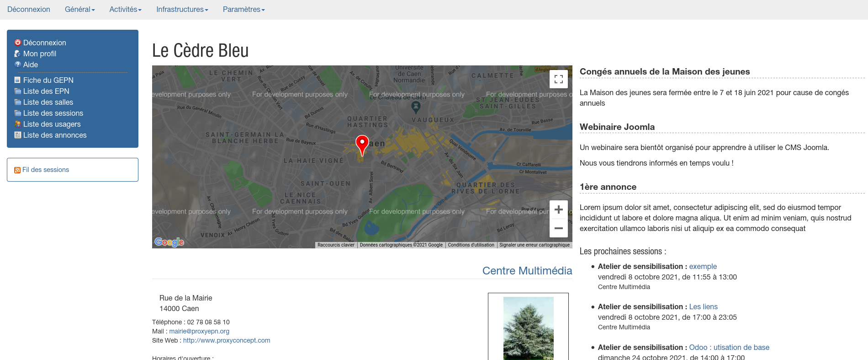
Task: Click Déconnexion in the top navbar
Action: click(29, 10)
